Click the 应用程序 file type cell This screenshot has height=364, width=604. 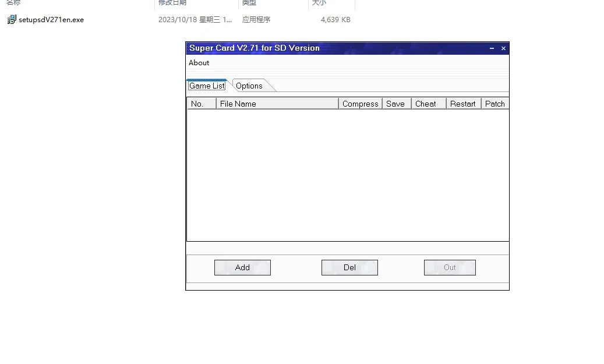(256, 20)
